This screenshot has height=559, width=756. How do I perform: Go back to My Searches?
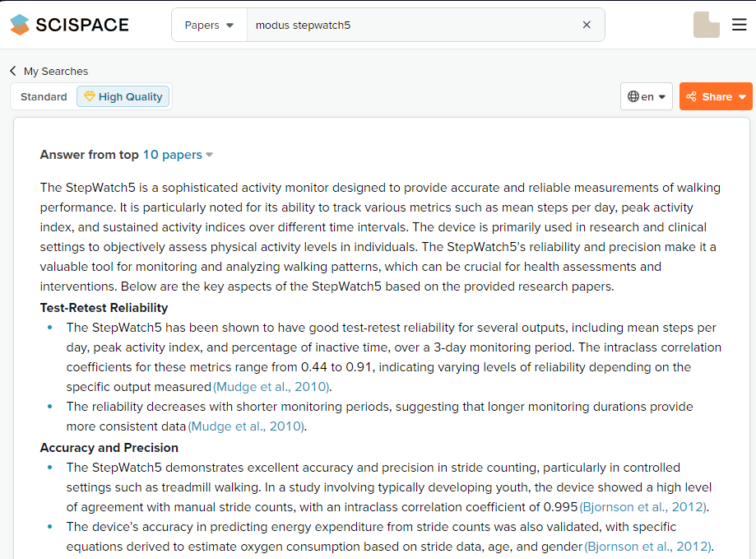click(55, 71)
